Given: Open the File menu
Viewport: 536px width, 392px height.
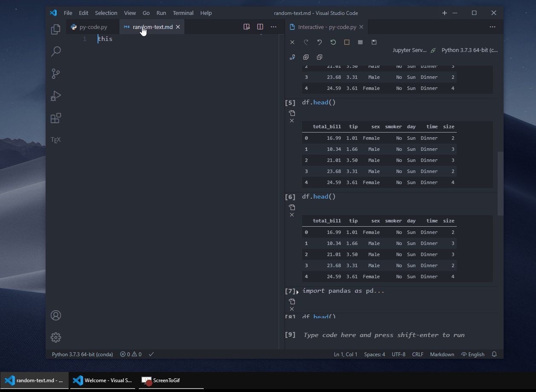Looking at the screenshot, I should [68, 13].
